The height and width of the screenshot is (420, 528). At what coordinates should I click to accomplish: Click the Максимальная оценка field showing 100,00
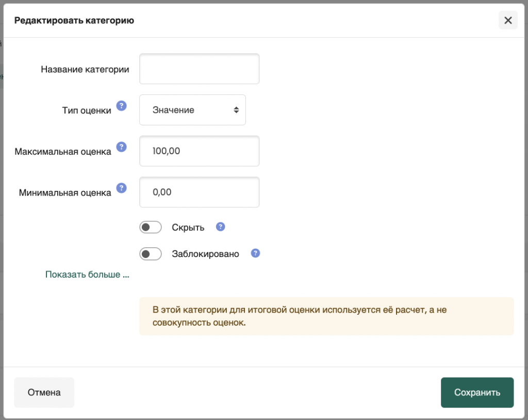point(199,151)
